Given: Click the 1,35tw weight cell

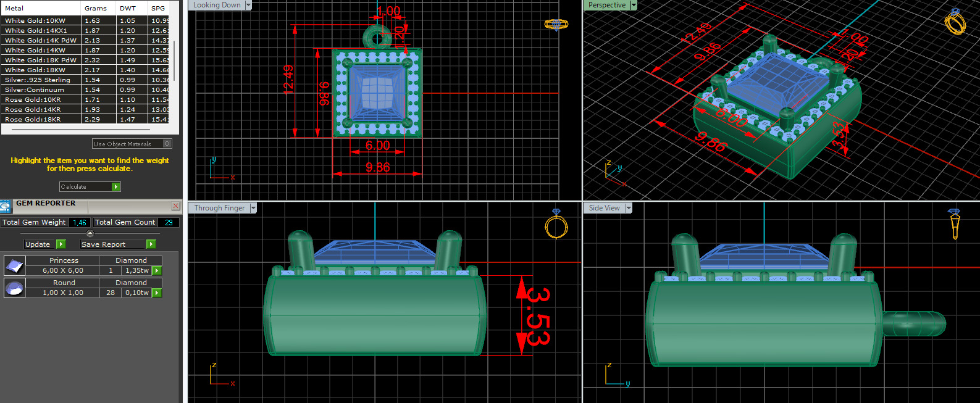Looking at the screenshot, I should pos(137,270).
